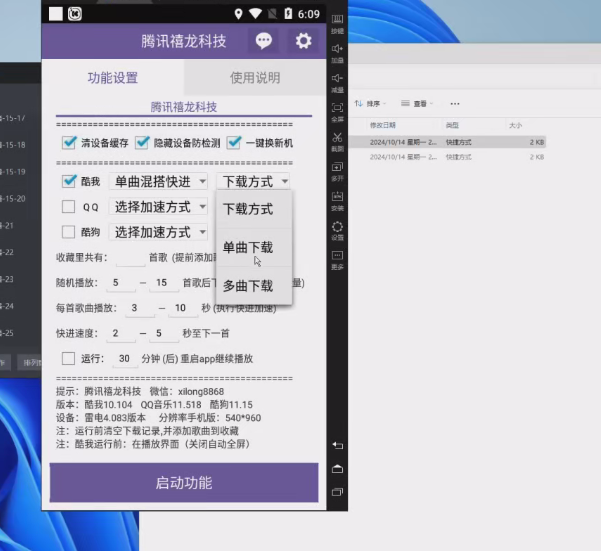Open the gear settings icon in app header

click(304, 41)
